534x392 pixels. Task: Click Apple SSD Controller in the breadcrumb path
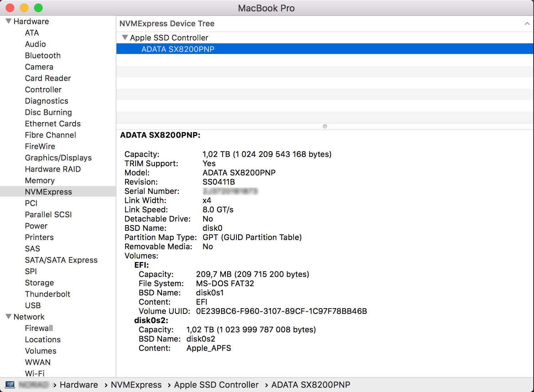coord(216,385)
